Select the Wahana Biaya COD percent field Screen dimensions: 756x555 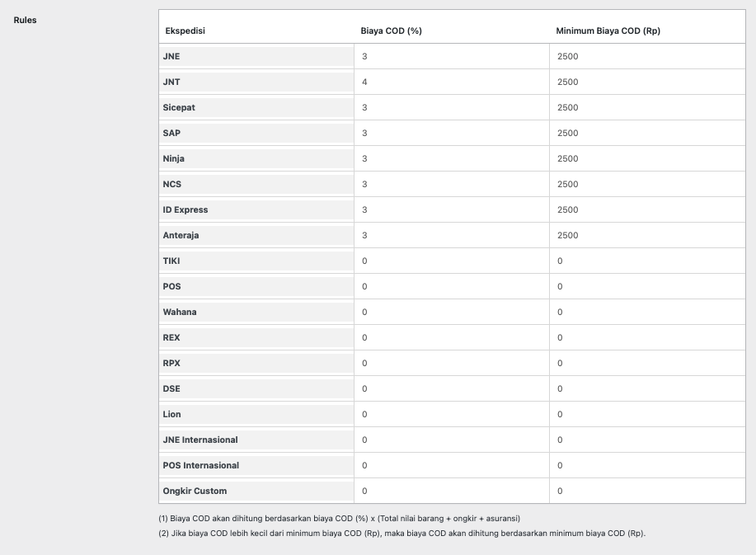(451, 312)
